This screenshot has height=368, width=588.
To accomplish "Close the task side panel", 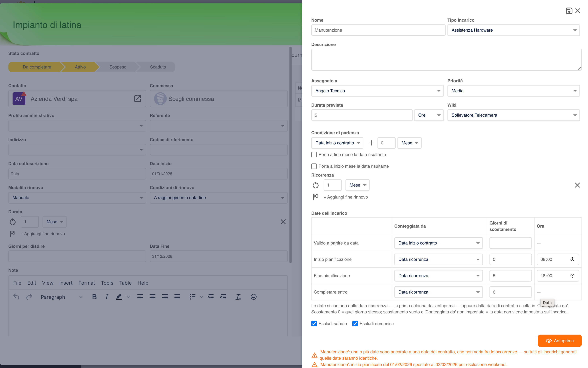I will pos(577,11).
